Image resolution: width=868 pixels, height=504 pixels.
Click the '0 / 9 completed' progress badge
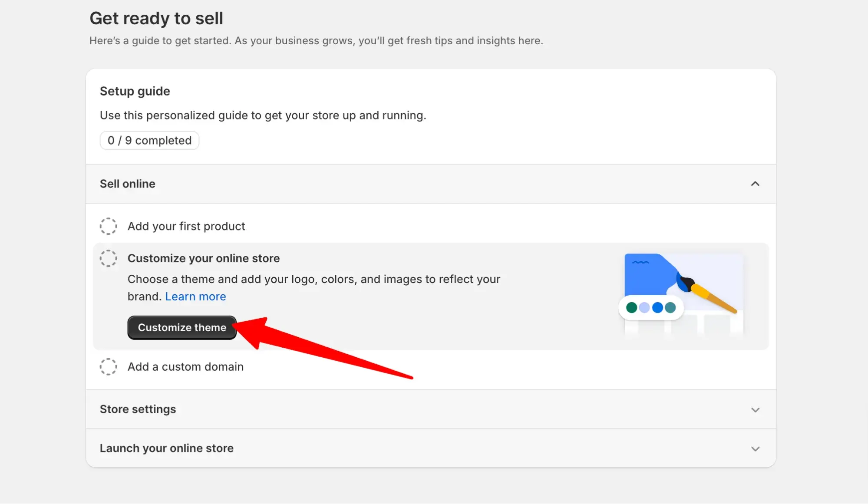click(149, 141)
